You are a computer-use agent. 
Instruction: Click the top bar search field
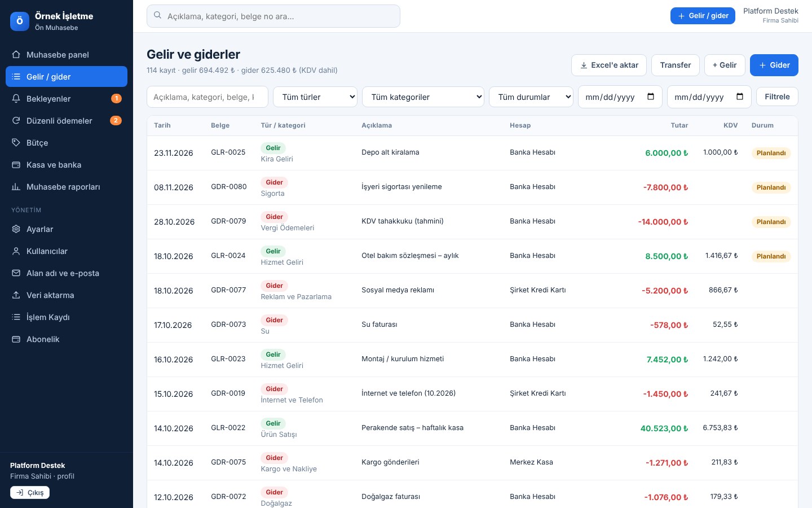coord(273,16)
